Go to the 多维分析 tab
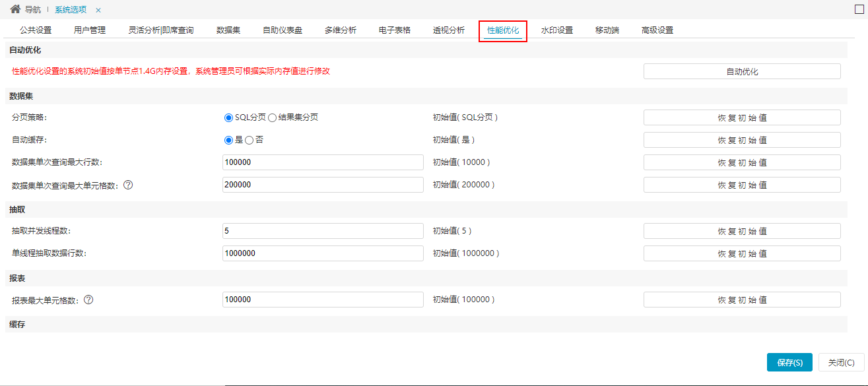 pyautogui.click(x=341, y=30)
